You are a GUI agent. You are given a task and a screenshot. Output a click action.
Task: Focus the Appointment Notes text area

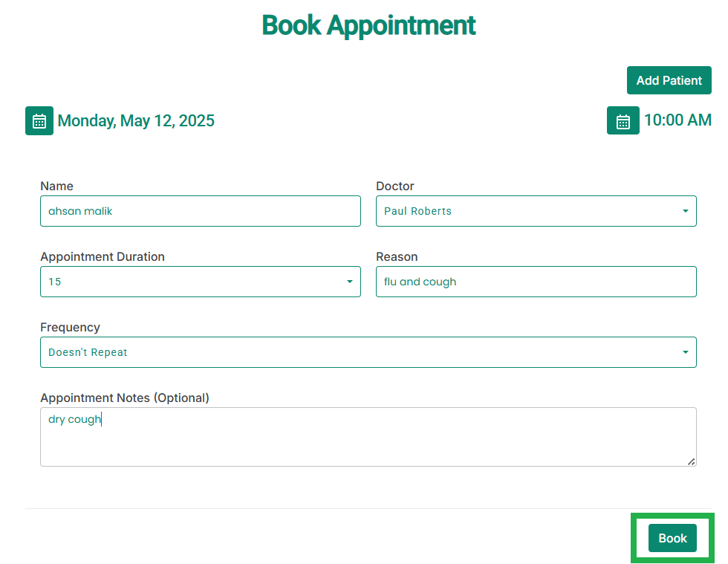coord(368,437)
